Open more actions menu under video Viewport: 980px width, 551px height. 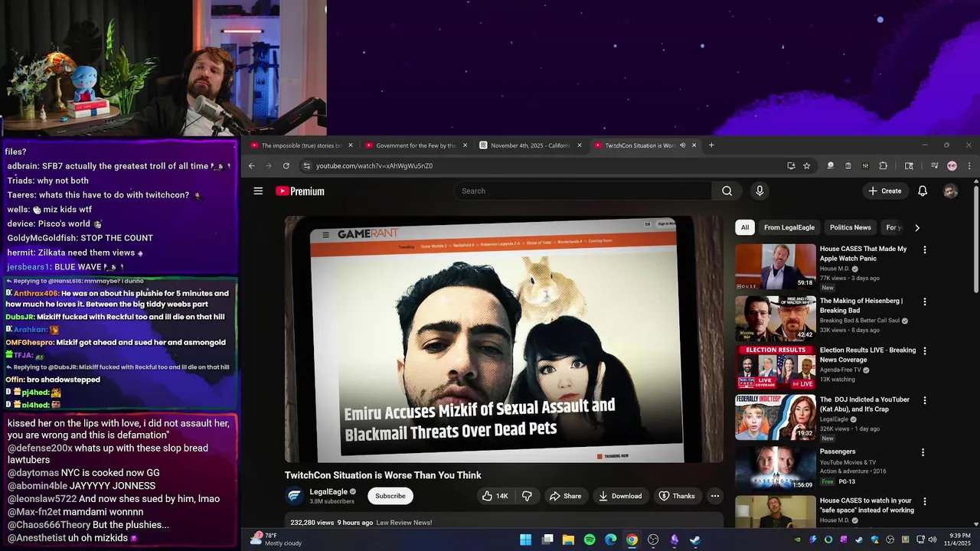point(714,496)
